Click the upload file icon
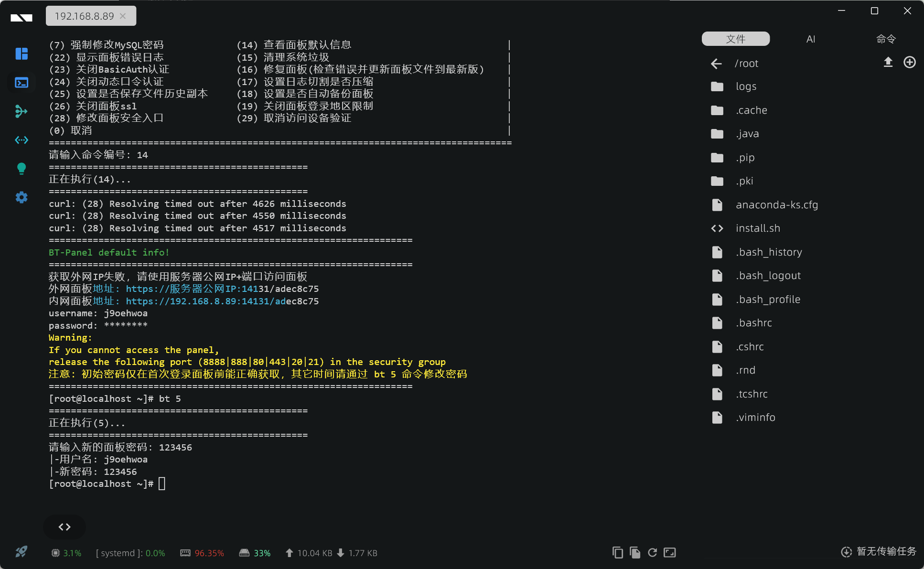Viewport: 924px width, 569px height. pyautogui.click(x=888, y=62)
